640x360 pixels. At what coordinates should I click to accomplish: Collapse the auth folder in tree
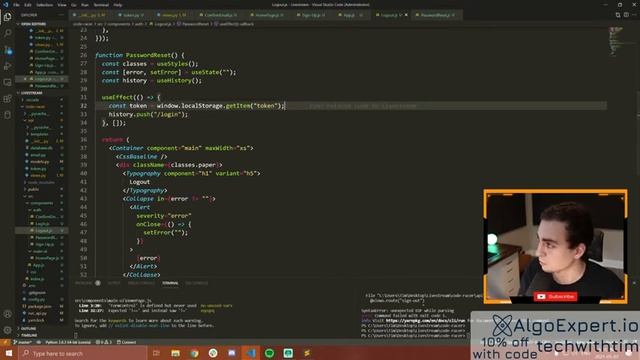coord(37,210)
